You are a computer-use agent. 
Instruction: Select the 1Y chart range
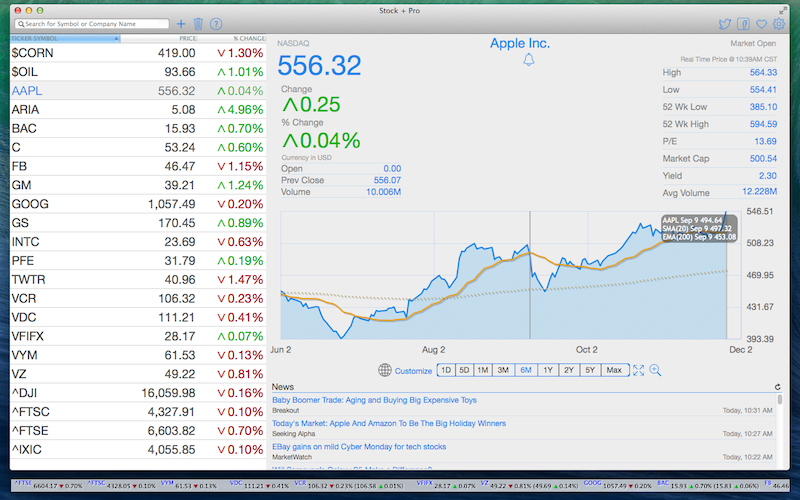point(548,370)
